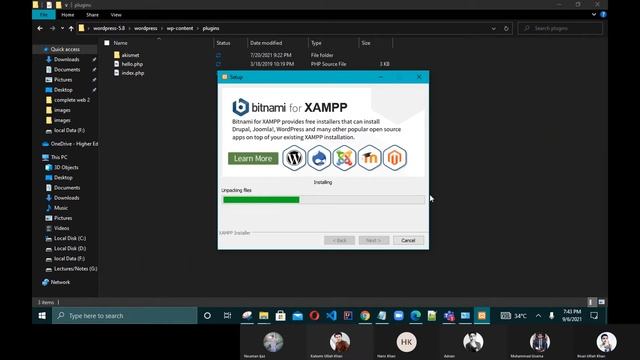Open Microsoft Edge from taskbar

(416, 316)
